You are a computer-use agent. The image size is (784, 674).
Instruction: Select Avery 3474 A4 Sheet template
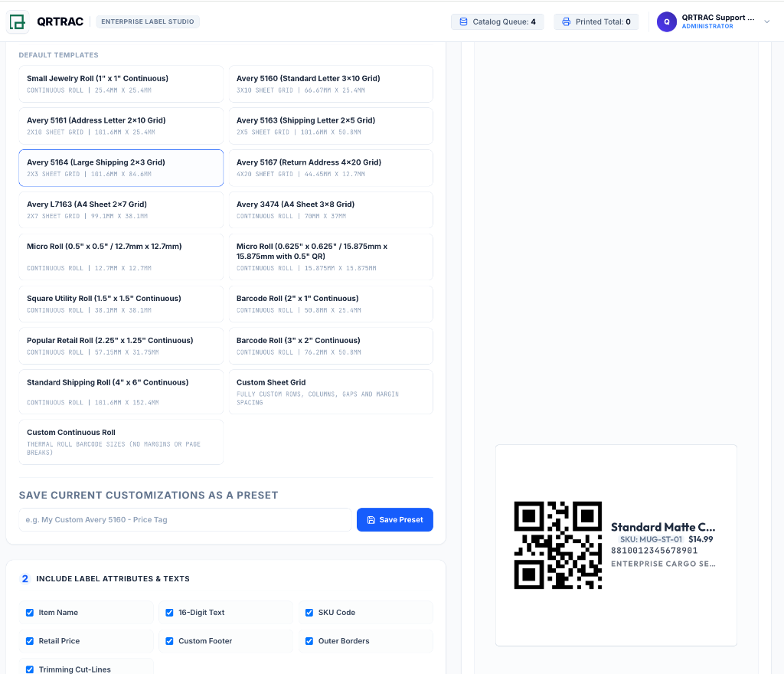(x=331, y=210)
